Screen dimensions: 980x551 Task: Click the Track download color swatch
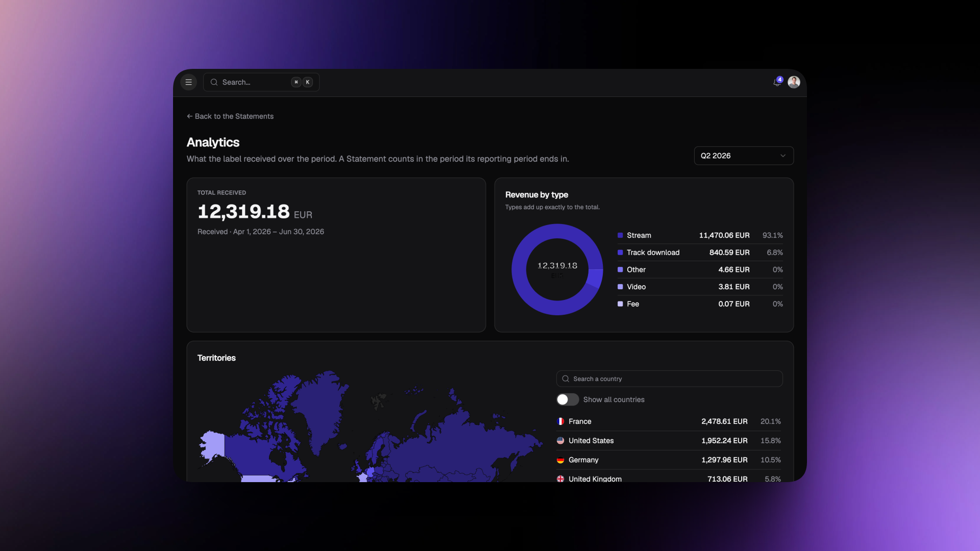[620, 253]
